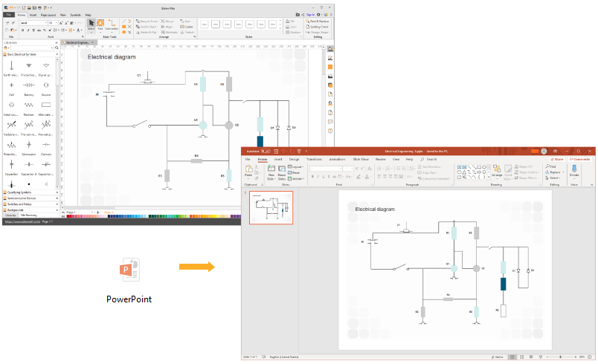Open the File menu in Edraw
The height and width of the screenshot is (364, 598).
click(x=9, y=15)
